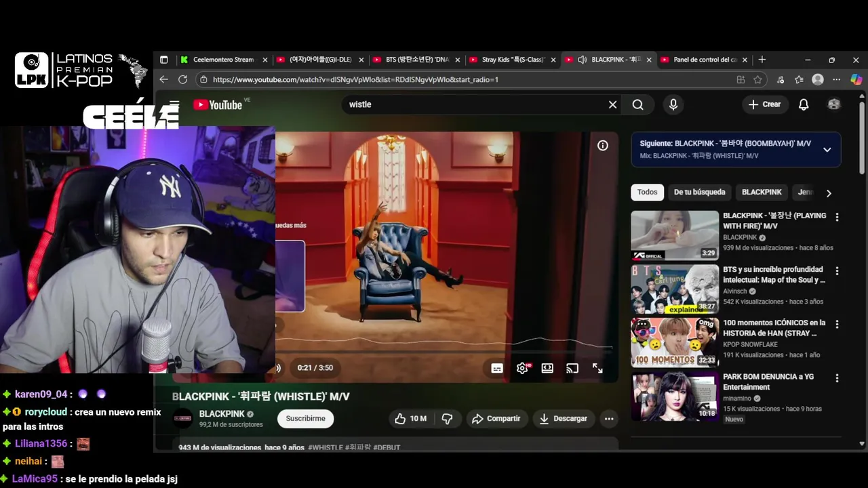This screenshot has height=488, width=868.
Task: Select the De tu búsqueda chip
Action: [699, 192]
